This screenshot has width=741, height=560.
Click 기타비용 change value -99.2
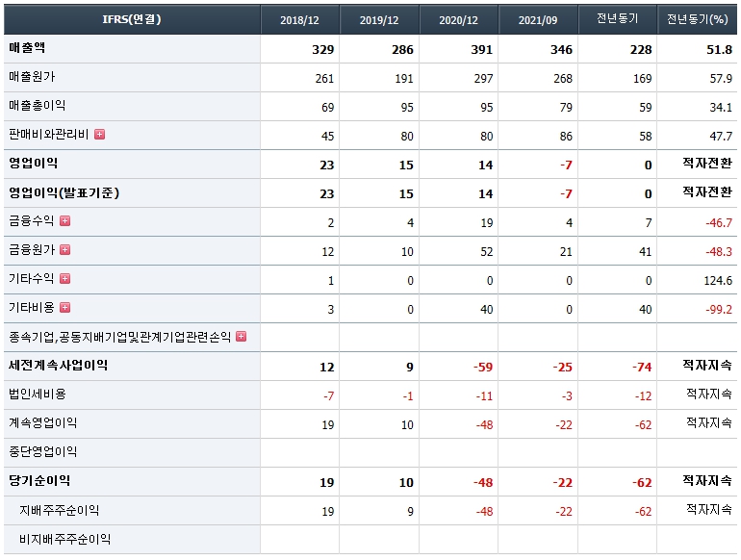[719, 309]
